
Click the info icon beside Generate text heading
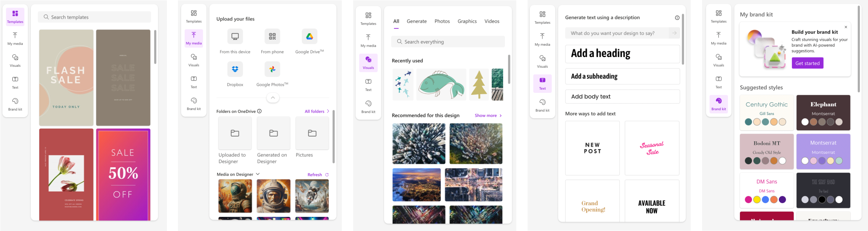tap(677, 18)
